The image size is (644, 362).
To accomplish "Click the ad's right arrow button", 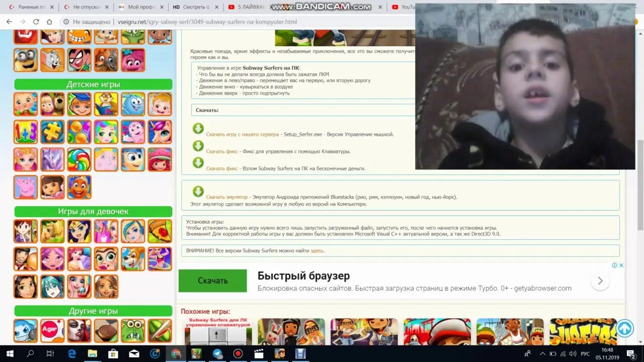I will [600, 281].
